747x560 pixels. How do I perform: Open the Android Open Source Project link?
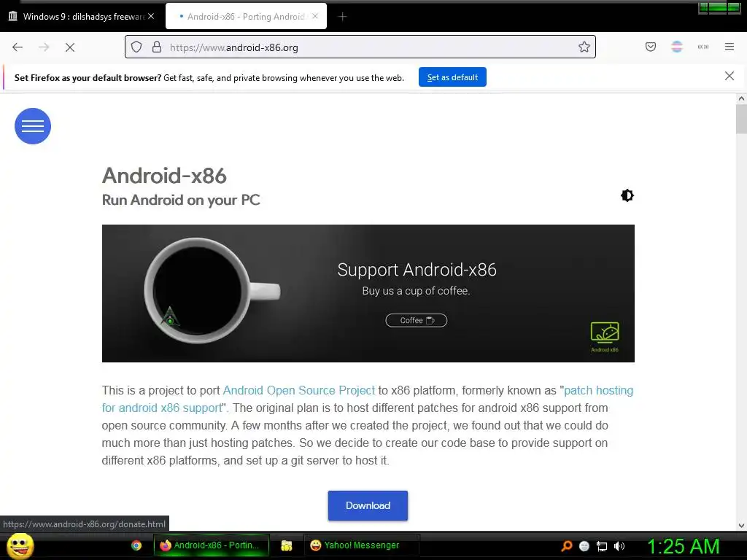298,391
